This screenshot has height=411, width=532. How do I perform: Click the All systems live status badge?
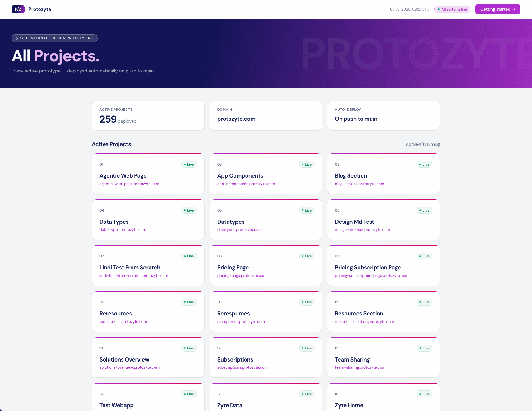point(452,9)
